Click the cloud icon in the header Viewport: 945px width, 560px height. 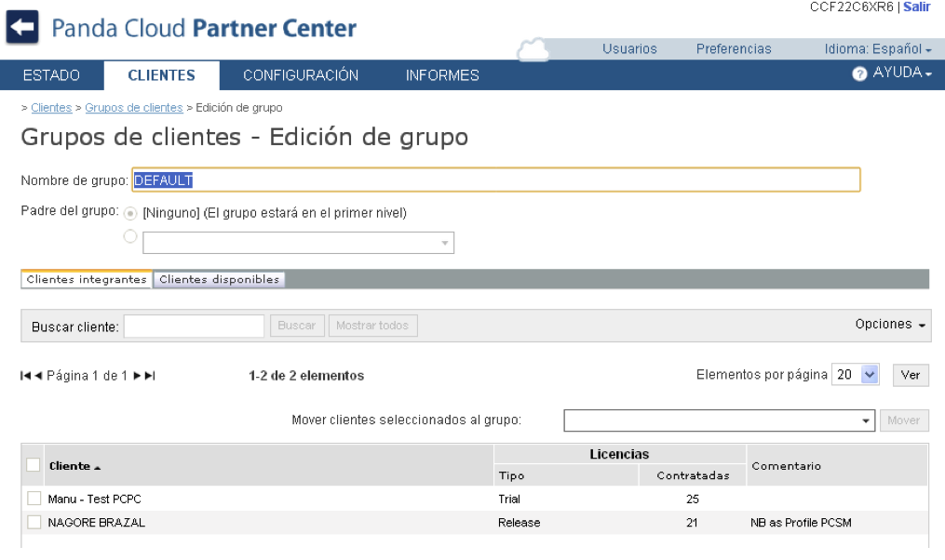(x=533, y=49)
